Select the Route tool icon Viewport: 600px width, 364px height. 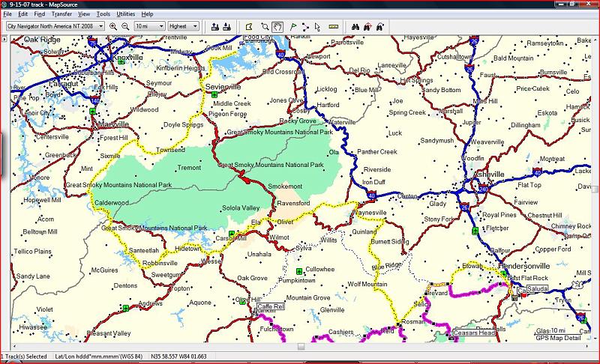coord(305,27)
